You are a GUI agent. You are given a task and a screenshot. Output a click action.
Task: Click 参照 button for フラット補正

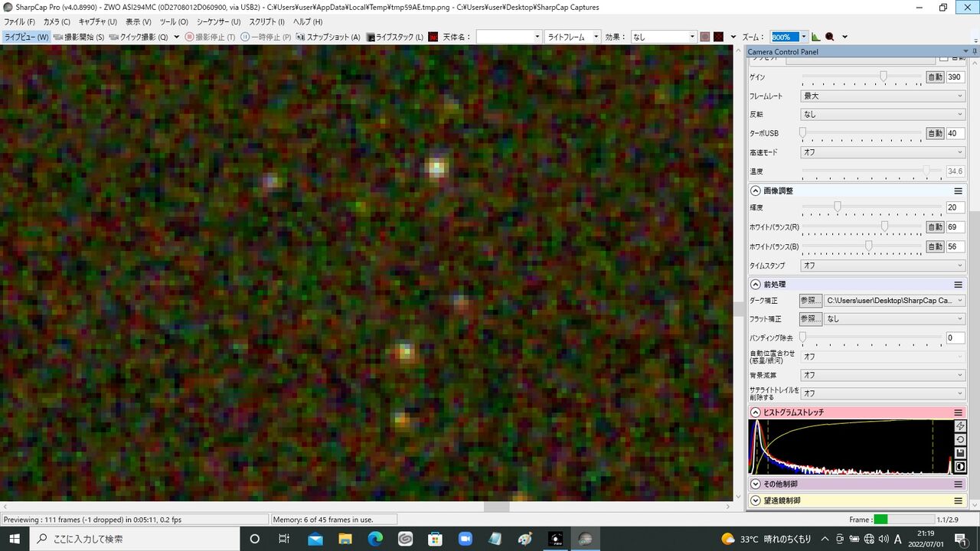point(811,319)
